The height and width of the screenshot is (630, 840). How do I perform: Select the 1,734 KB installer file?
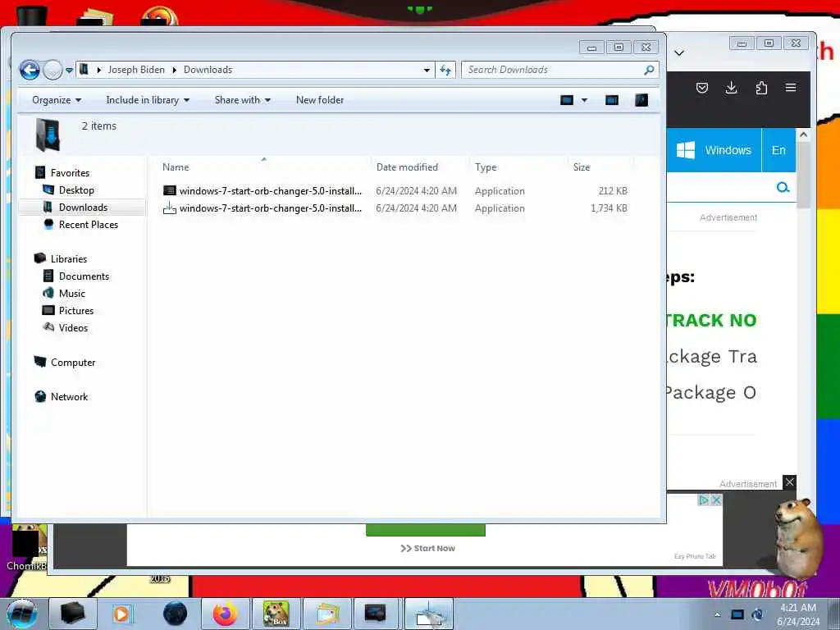coord(395,208)
